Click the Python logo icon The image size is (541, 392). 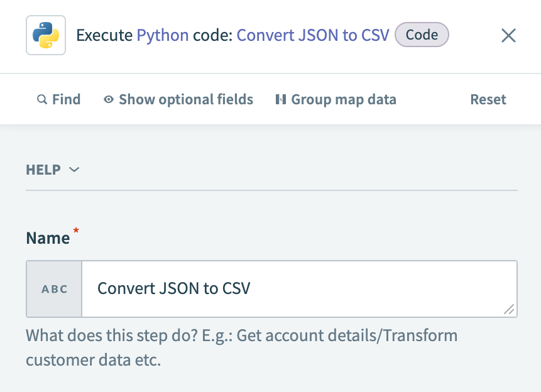tap(46, 35)
